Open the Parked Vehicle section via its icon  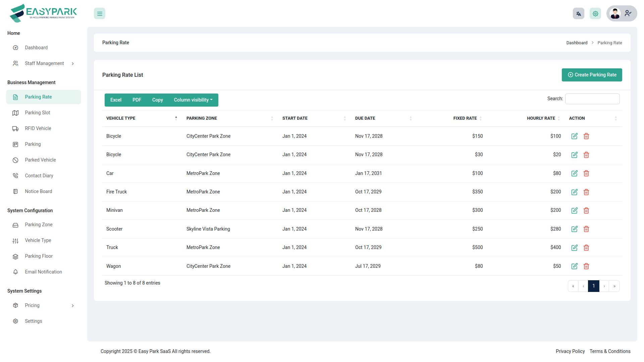[15, 160]
